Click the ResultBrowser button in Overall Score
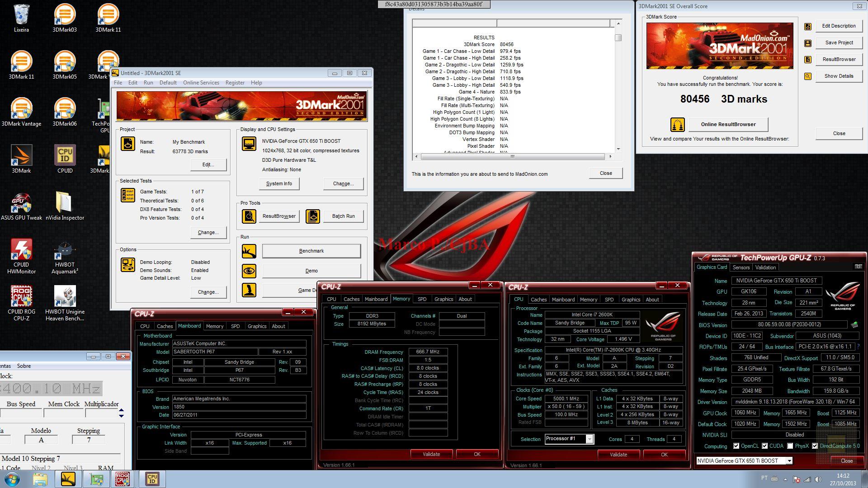 tap(839, 60)
